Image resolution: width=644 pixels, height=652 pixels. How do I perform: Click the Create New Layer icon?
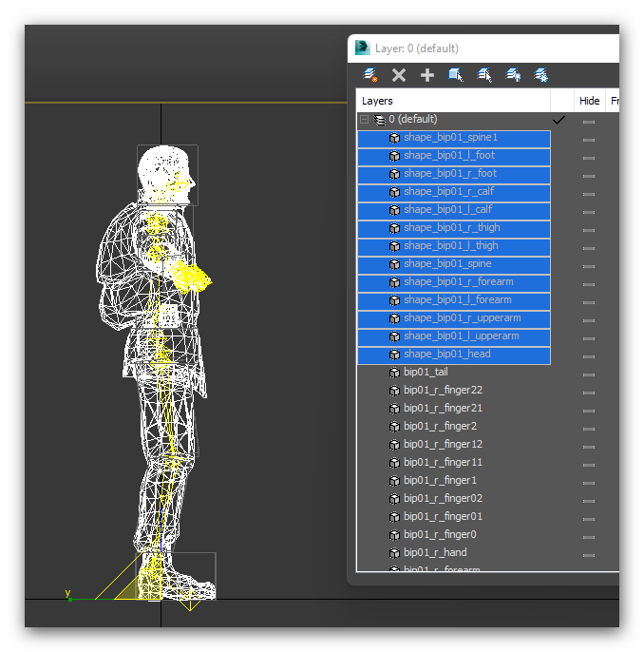[370, 75]
